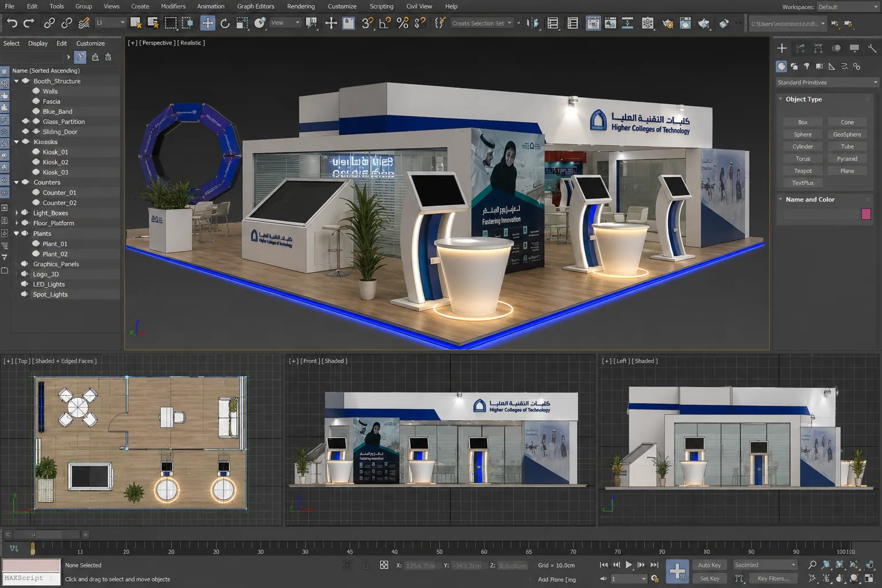882x588 pixels.
Task: Click the MAXScript listener input field
Action: coord(32,578)
